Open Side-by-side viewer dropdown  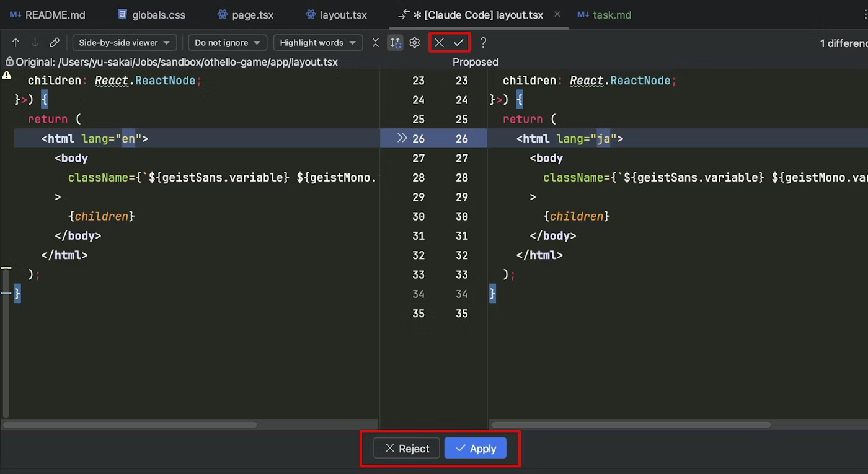pyautogui.click(x=125, y=43)
